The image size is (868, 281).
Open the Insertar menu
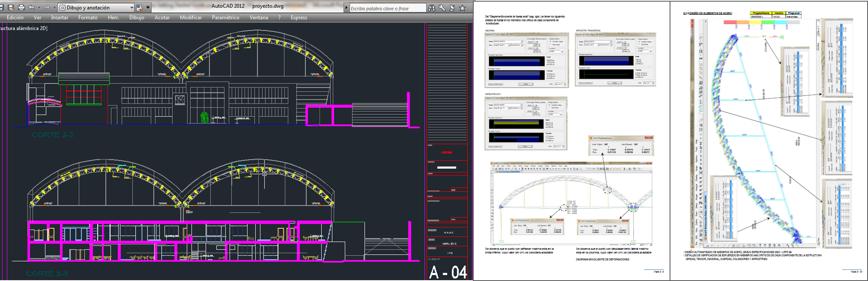tap(60, 17)
